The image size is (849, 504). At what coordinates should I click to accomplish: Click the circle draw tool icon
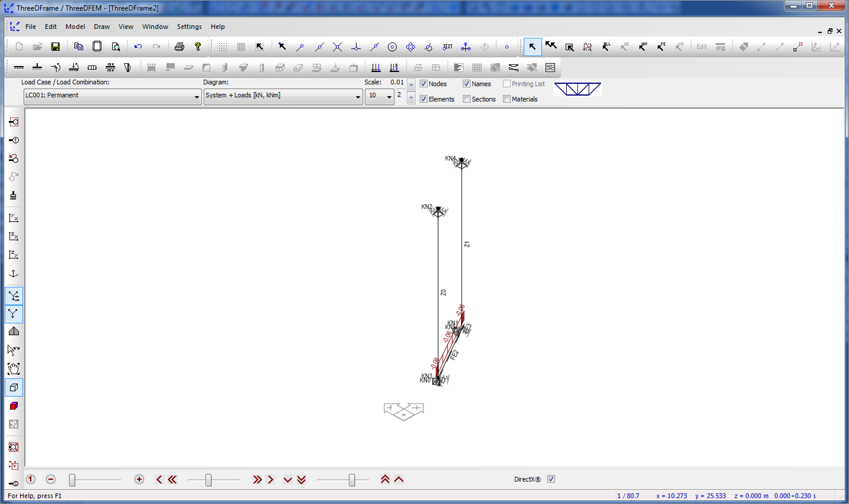click(x=392, y=47)
